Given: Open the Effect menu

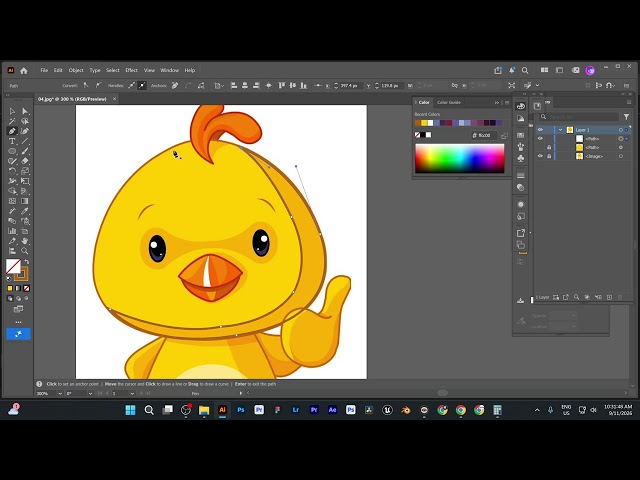Looking at the screenshot, I should [131, 70].
